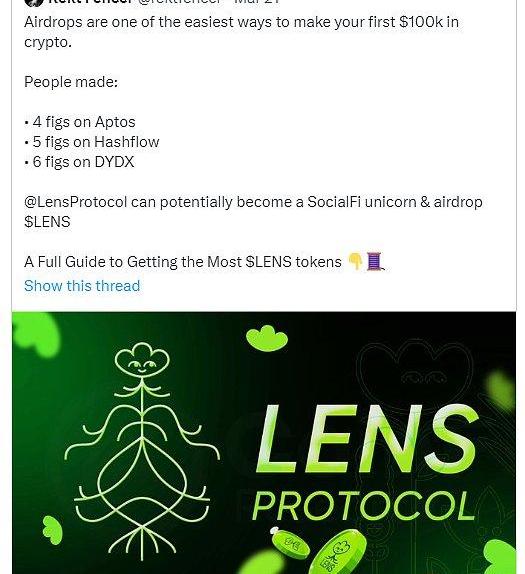
Task: Click the 'People made:' line
Action: [x=71, y=82]
